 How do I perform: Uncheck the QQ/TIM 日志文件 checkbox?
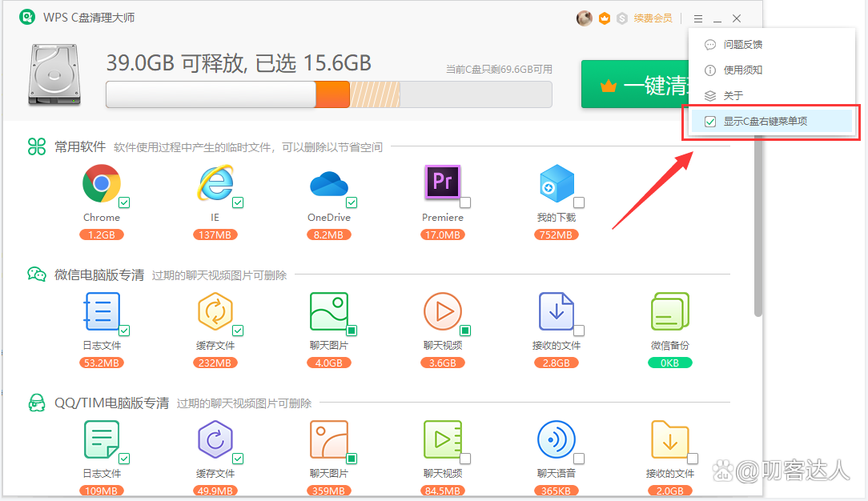click(124, 459)
